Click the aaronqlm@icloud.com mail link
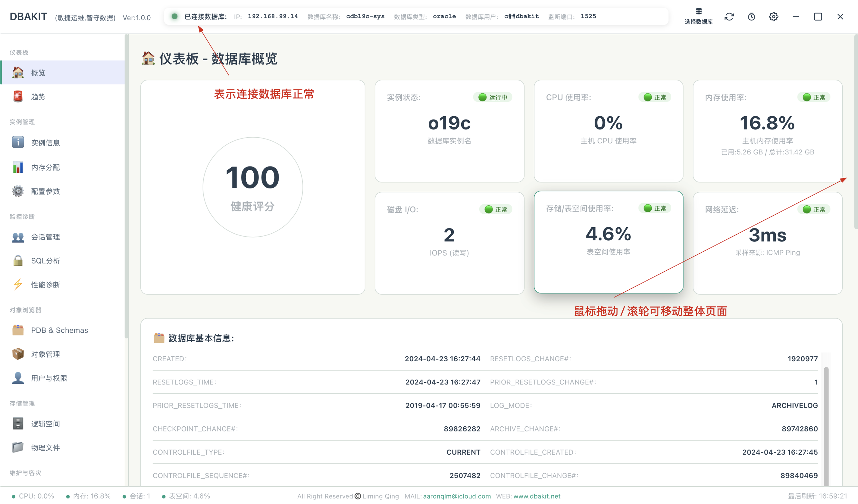858x504 pixels. [x=457, y=496]
